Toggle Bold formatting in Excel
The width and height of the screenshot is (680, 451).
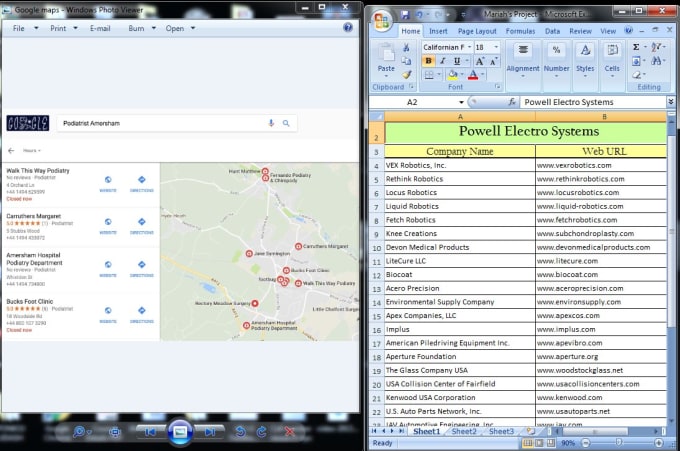428,61
